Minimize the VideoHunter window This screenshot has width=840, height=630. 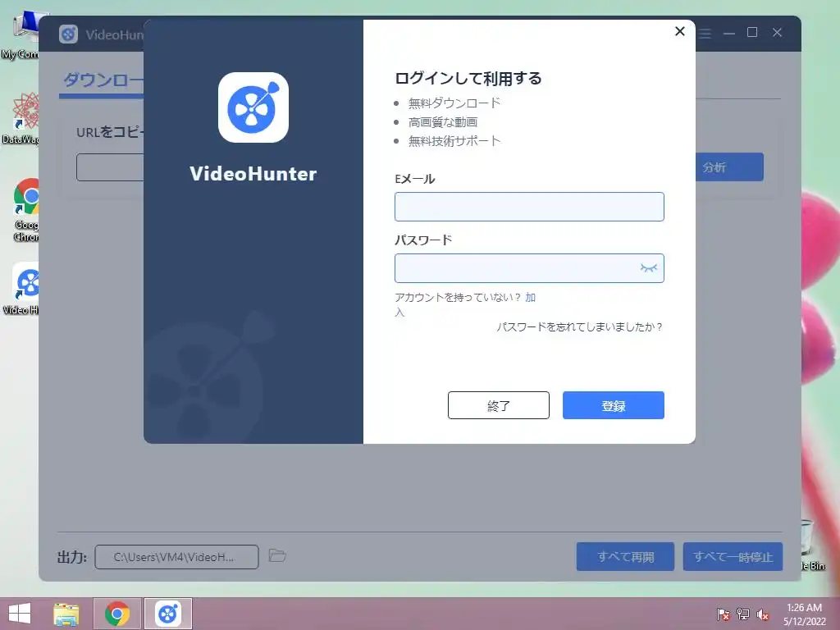(728, 34)
